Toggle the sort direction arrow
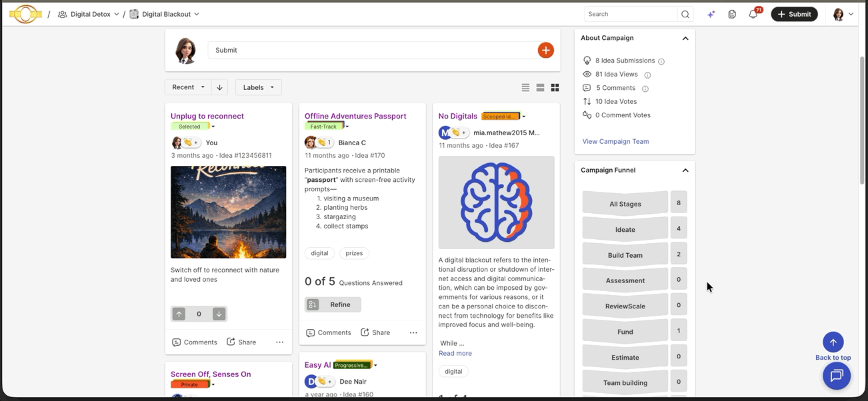868x401 pixels. pos(219,87)
